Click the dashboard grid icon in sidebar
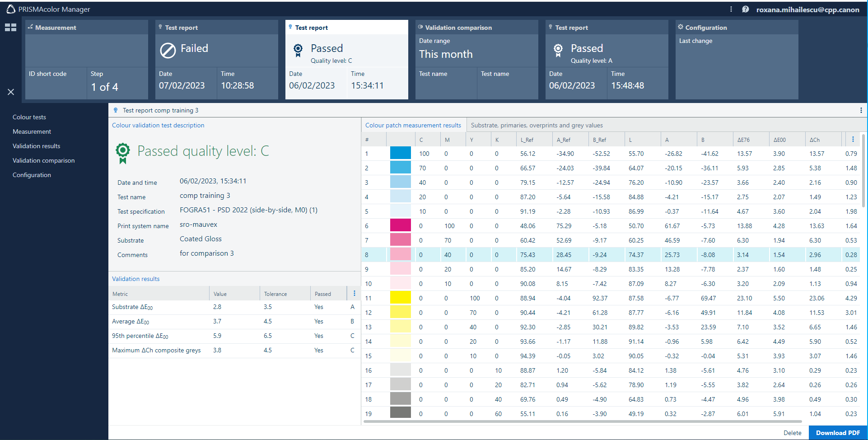 pos(10,28)
